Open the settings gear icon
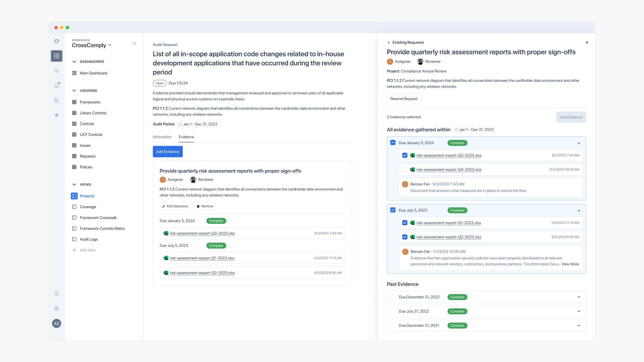Viewport: 644px width, 362px height. tap(57, 309)
